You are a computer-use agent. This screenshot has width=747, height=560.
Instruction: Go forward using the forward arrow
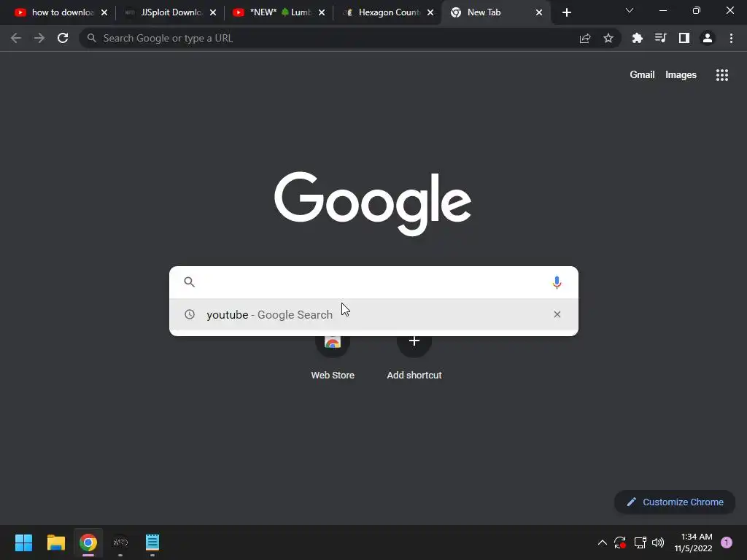[x=39, y=38]
